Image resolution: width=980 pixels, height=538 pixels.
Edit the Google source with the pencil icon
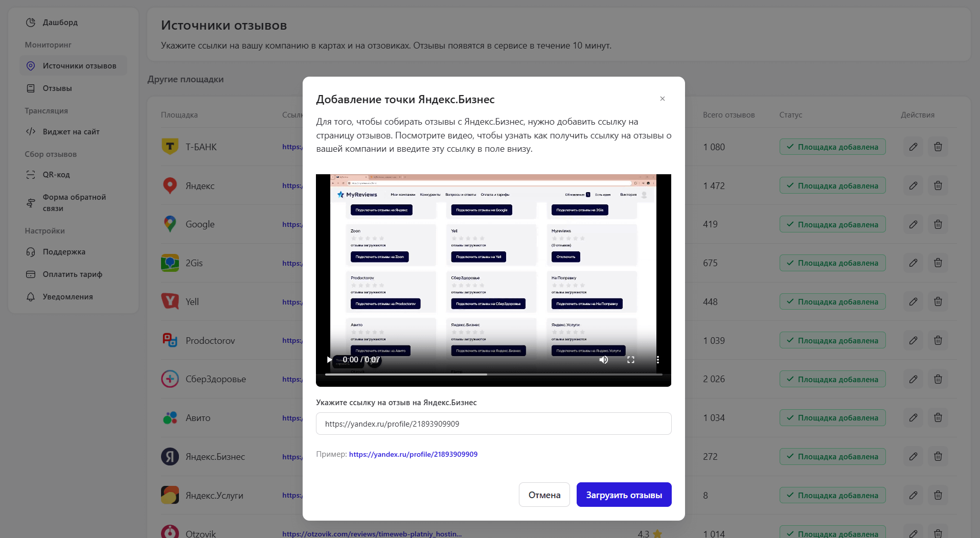pyautogui.click(x=913, y=224)
